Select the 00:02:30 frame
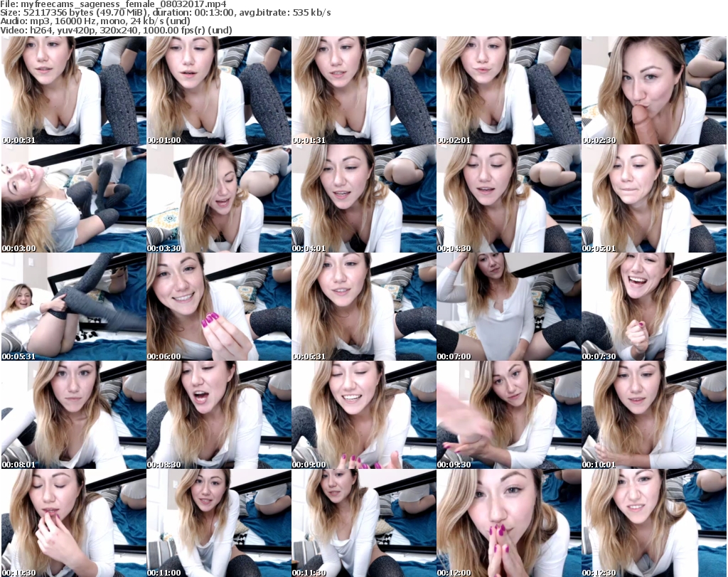Screen dimensions: 728x577 [x=654, y=90]
